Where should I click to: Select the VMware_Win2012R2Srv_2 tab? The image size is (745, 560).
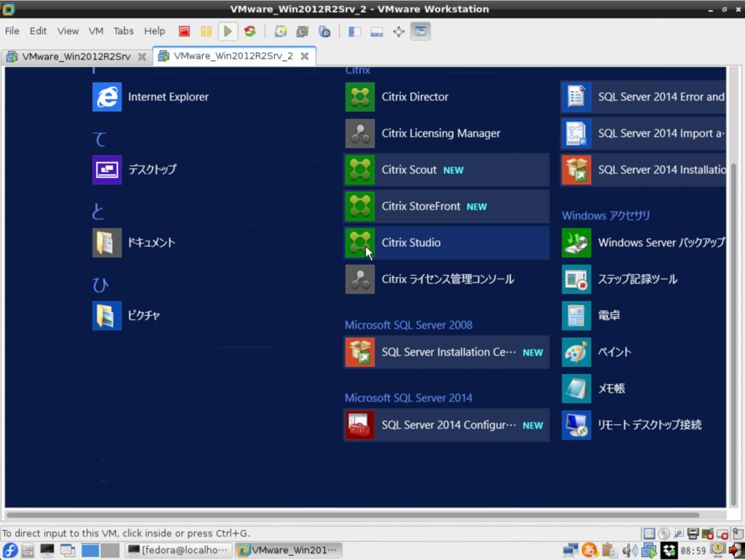click(x=233, y=56)
